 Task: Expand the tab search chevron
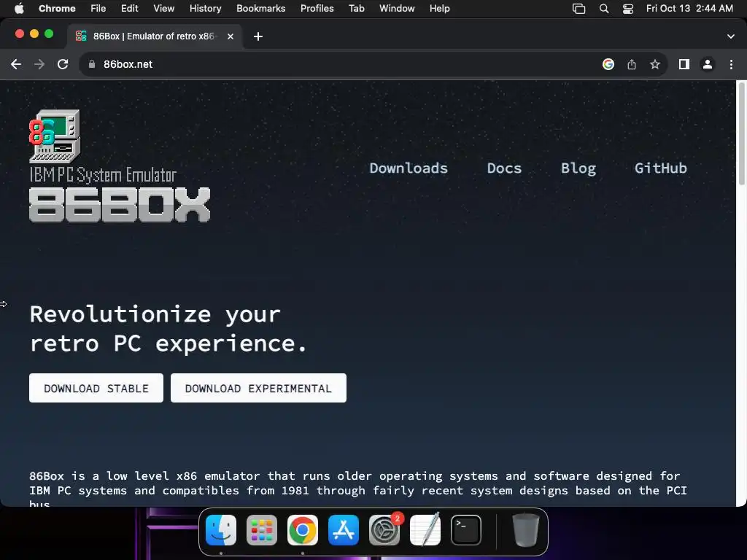[731, 36]
